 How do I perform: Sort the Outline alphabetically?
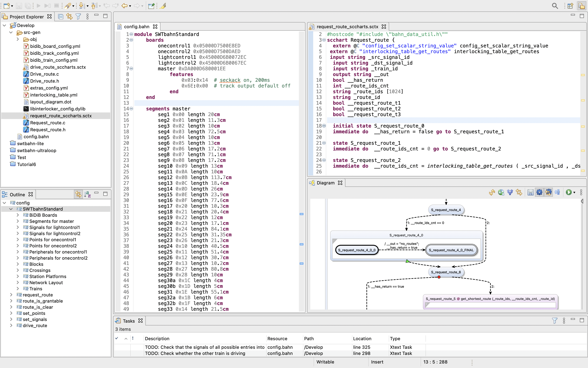coord(87,194)
